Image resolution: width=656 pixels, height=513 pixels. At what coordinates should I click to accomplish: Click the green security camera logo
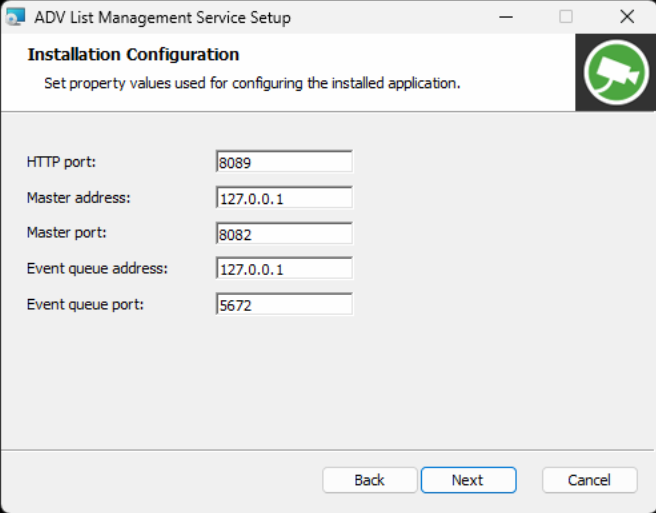coord(615,72)
